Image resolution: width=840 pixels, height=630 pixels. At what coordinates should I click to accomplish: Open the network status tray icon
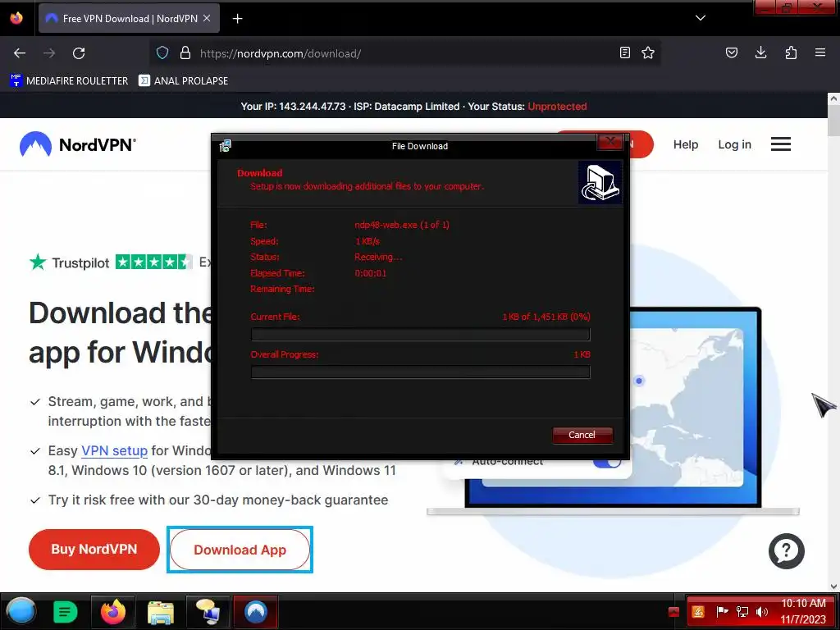pos(742,612)
